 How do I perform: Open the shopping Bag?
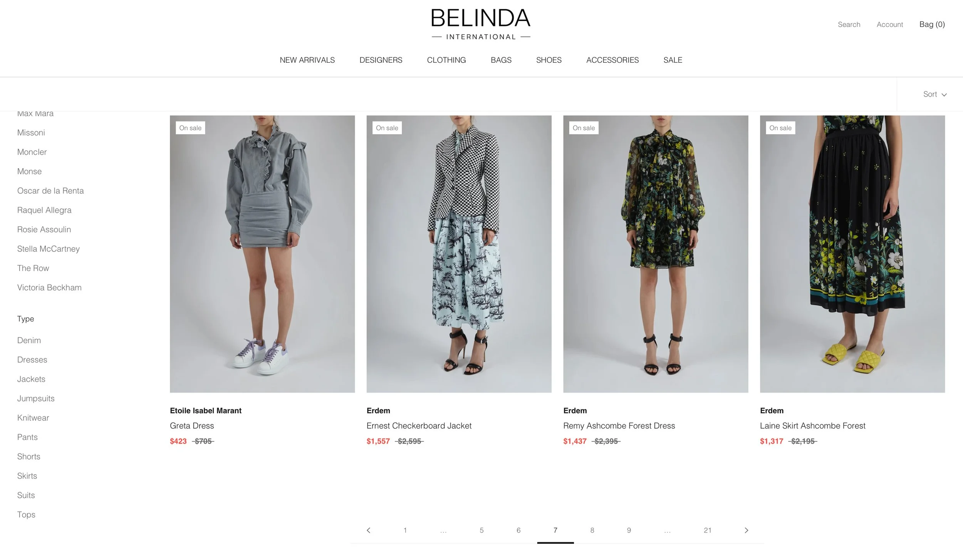click(932, 24)
